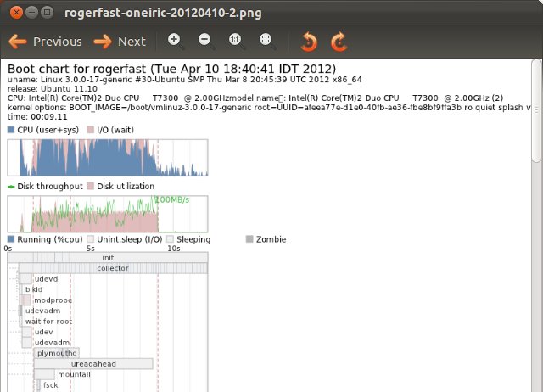The image size is (543, 392).
Task: Click the wait-for-root process label
Action: [49, 322]
